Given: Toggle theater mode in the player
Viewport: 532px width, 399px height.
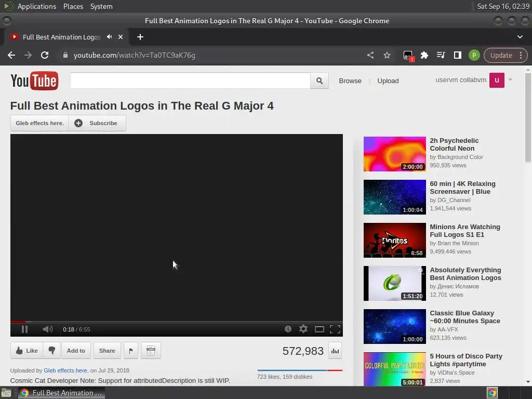Looking at the screenshot, I should (x=320, y=329).
